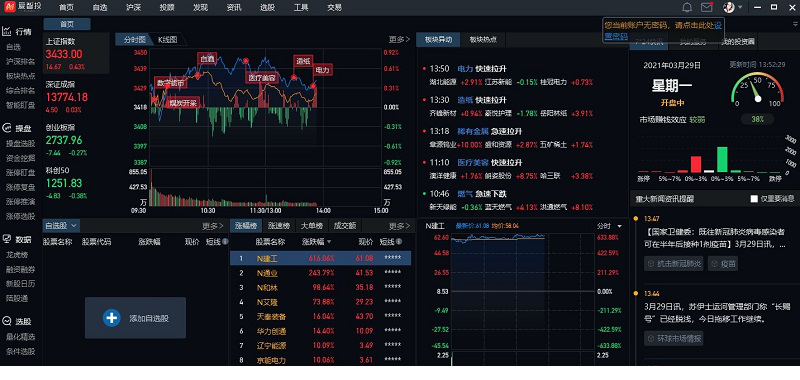The height and width of the screenshot is (380, 800).
Task: Click the 抗击新冠肺炎 news tag
Action: pos(674,264)
